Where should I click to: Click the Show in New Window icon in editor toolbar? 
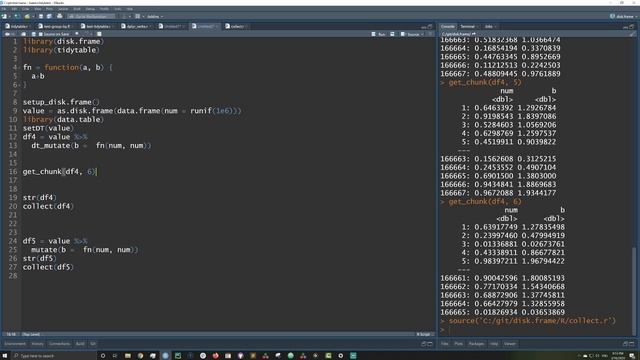point(23,34)
